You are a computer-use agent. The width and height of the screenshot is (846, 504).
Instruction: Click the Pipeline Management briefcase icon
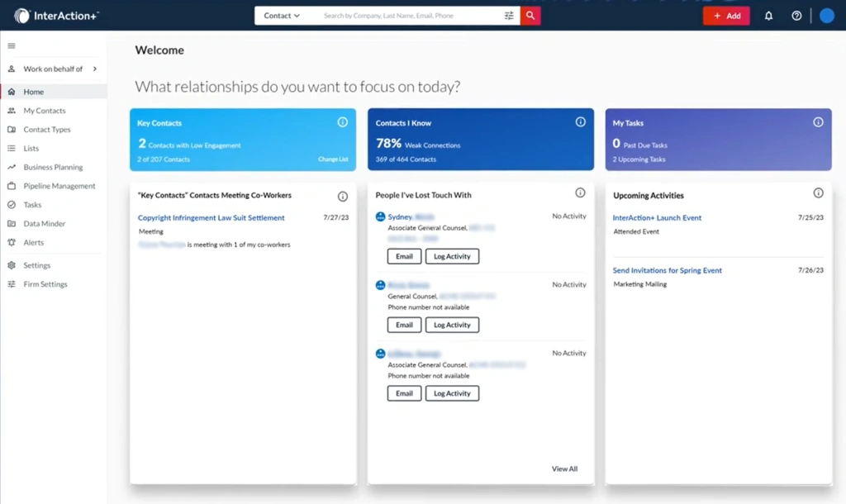(x=12, y=186)
